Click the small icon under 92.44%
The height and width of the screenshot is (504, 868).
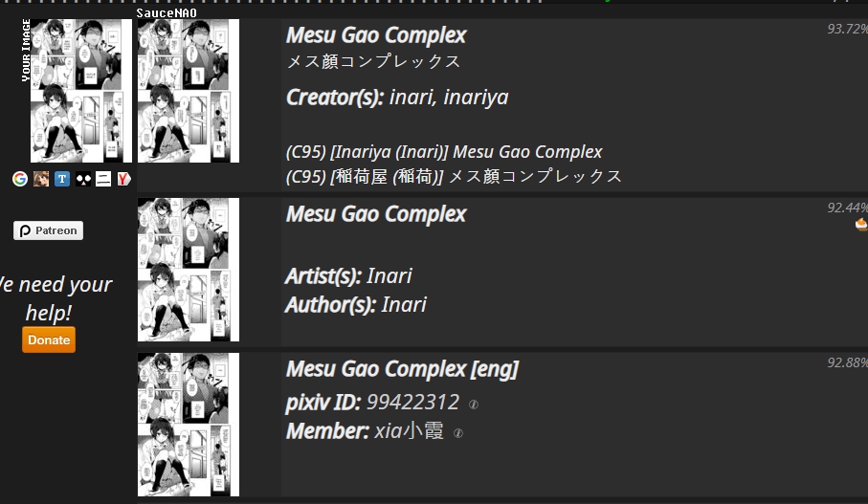[861, 224]
